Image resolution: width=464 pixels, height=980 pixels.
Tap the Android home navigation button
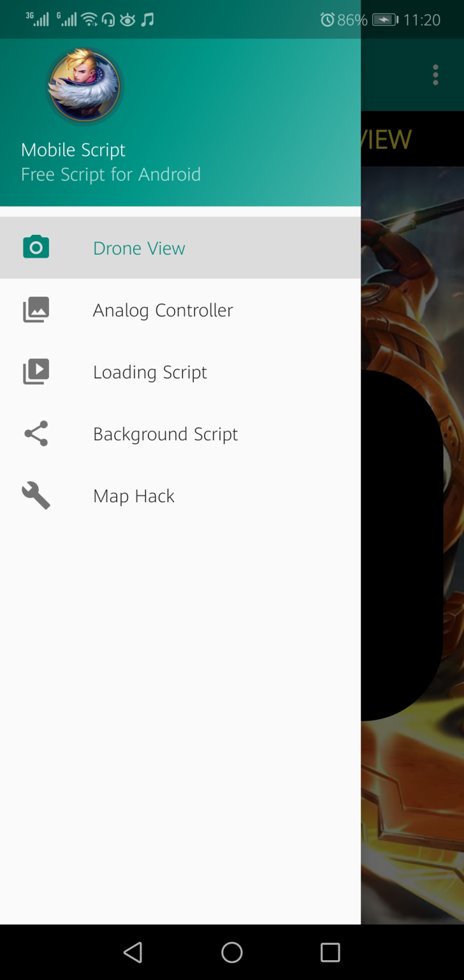coord(232,952)
